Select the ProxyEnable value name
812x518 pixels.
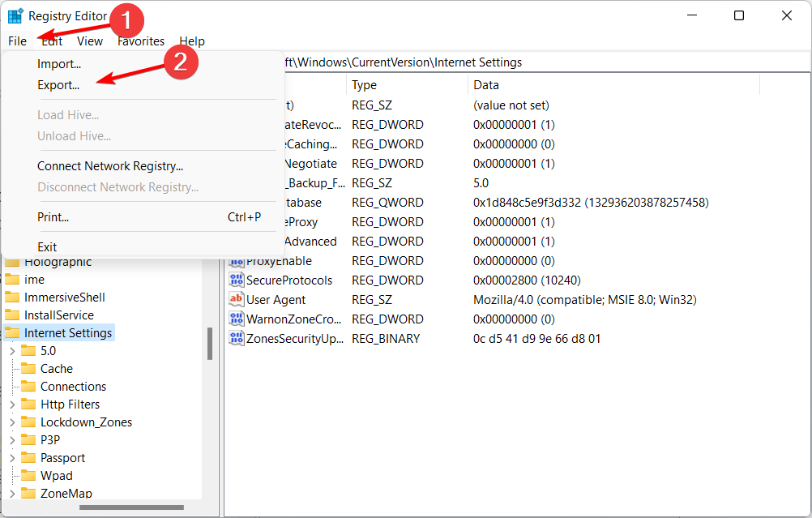[279, 261]
